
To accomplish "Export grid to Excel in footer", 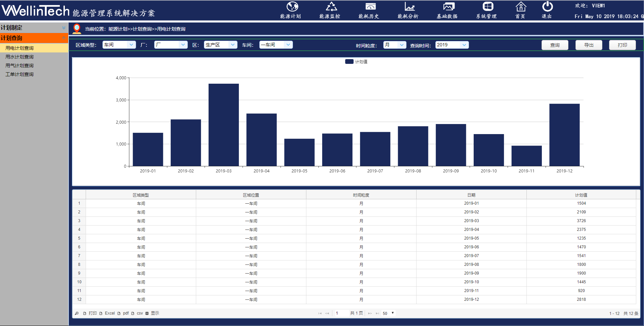I will 107,313.
